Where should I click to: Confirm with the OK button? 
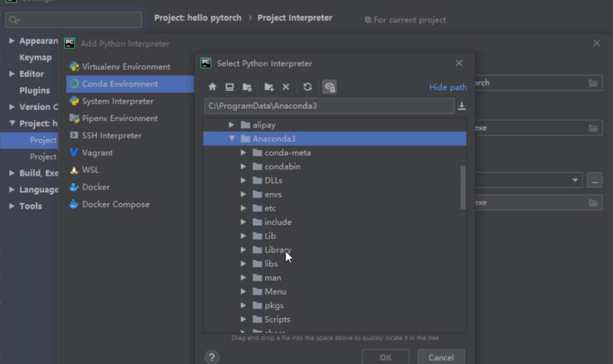(x=386, y=358)
